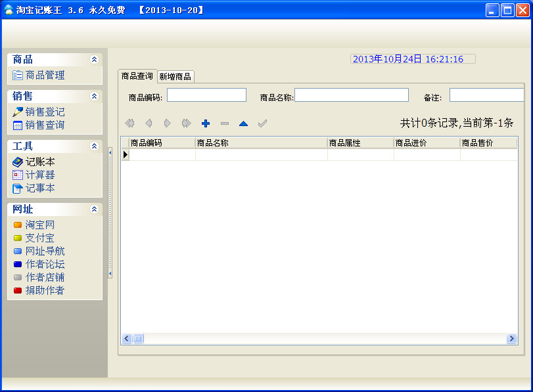
Task: Minimize the 淘宝记账王 window
Action: click(492, 11)
